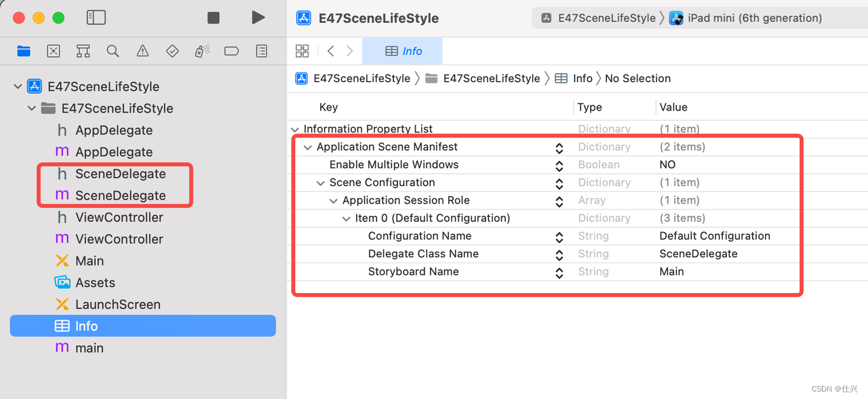Open the Symbol navigator
868x399 pixels.
point(83,51)
